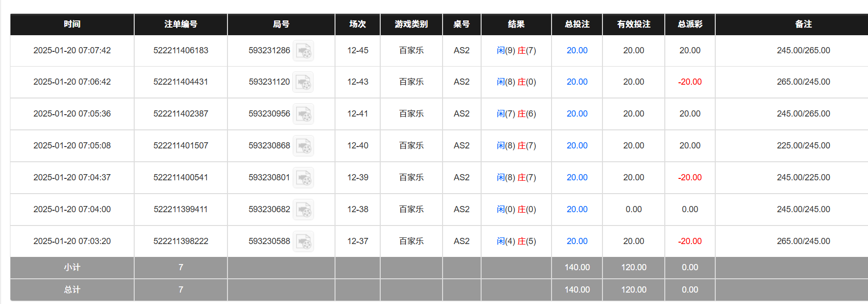
Task: Select the bet number 522211406183
Action: (180, 50)
